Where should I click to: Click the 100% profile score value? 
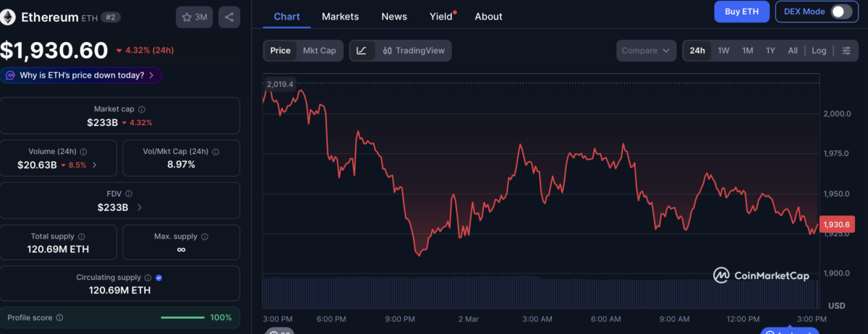[x=221, y=317]
